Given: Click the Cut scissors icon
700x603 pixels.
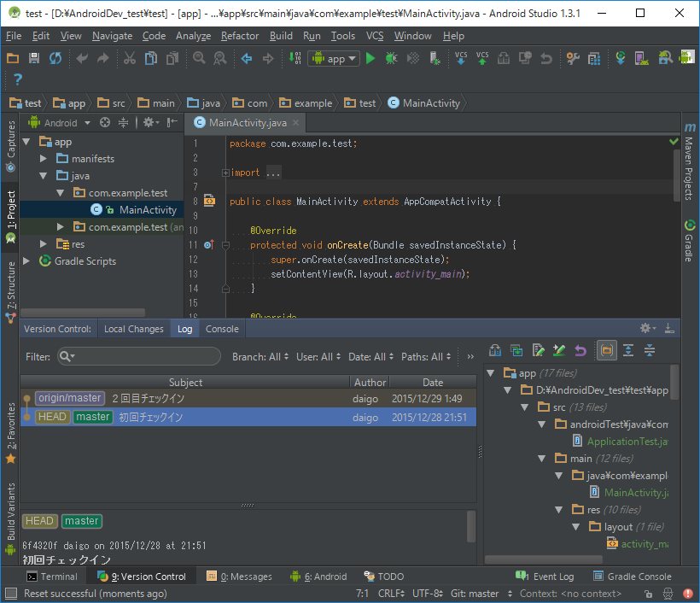Looking at the screenshot, I should 130,58.
